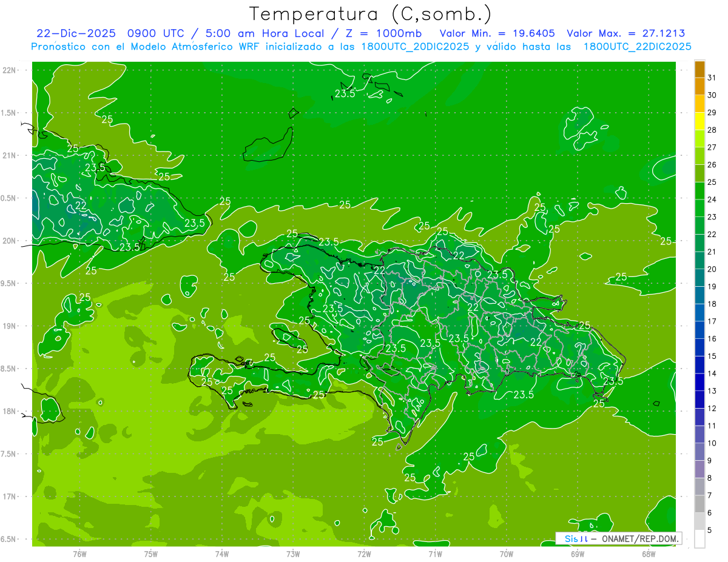Click the latitude axis label "22N"
Image resolution: width=728 pixels, height=562 pixels.
9,70
